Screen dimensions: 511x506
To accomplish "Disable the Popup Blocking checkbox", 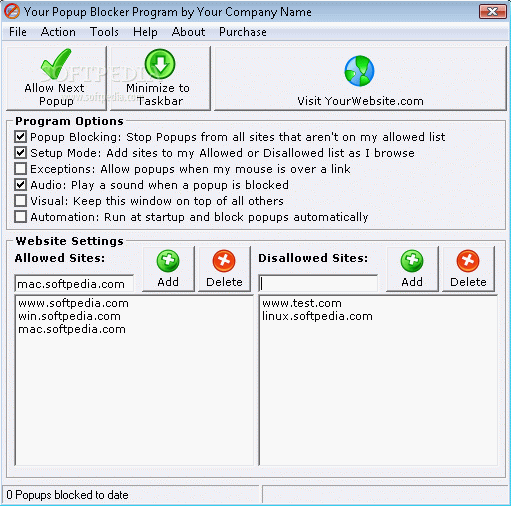I will [21, 137].
